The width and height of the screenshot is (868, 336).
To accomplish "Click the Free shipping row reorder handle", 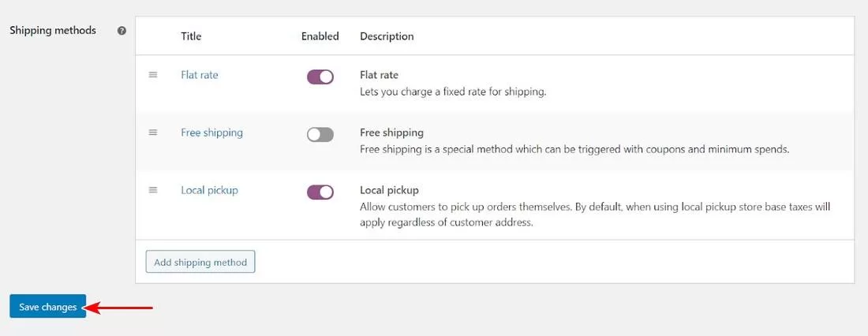I will [153, 133].
